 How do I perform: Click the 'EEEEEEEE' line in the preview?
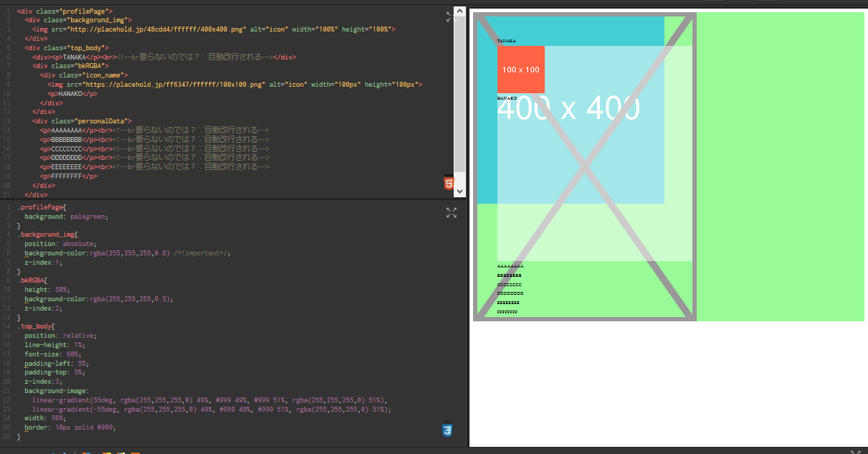click(509, 303)
